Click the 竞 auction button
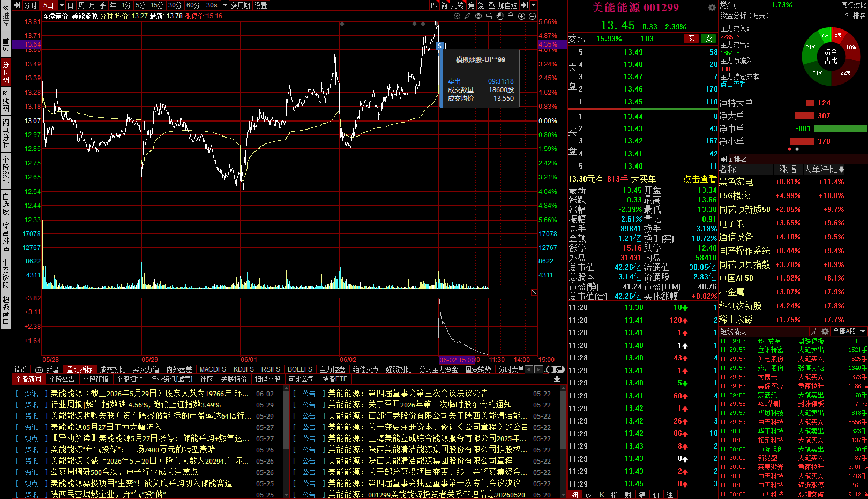 tap(472, 5)
